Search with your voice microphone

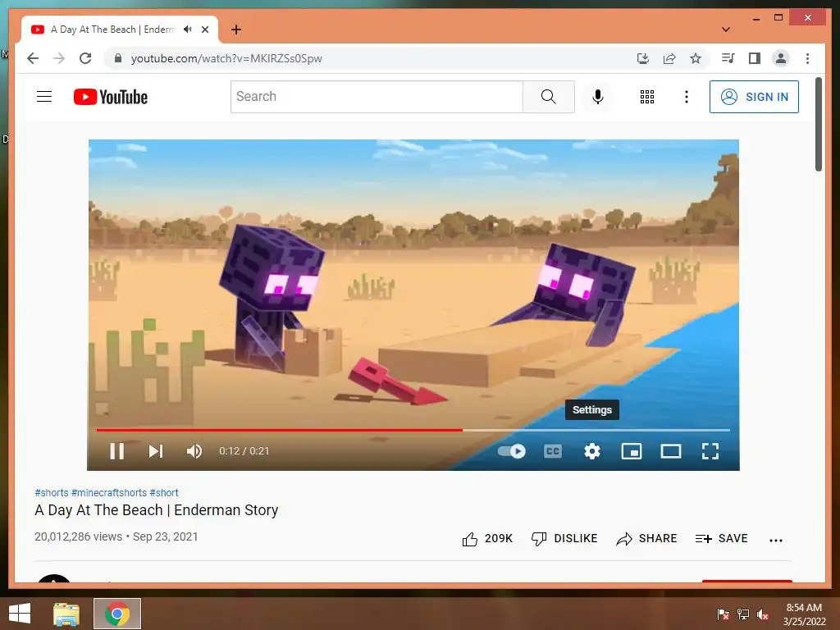598,97
